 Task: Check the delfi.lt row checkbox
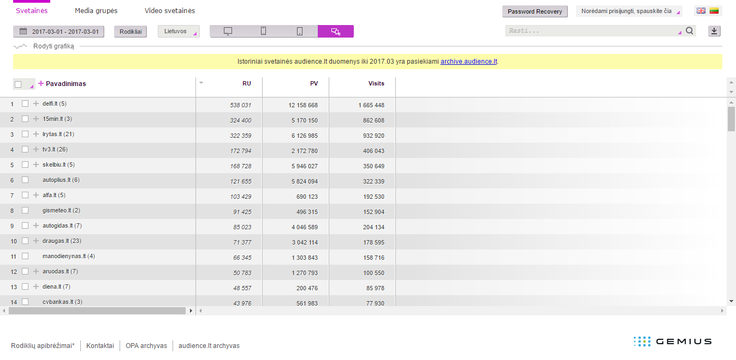(25, 104)
